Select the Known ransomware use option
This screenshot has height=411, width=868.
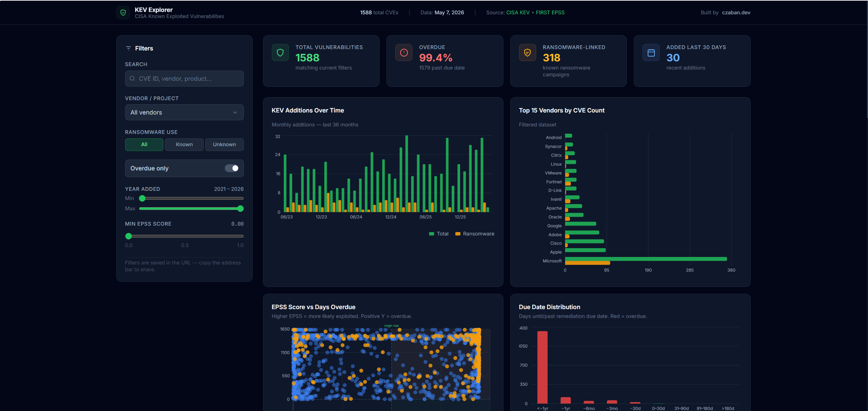coord(184,144)
